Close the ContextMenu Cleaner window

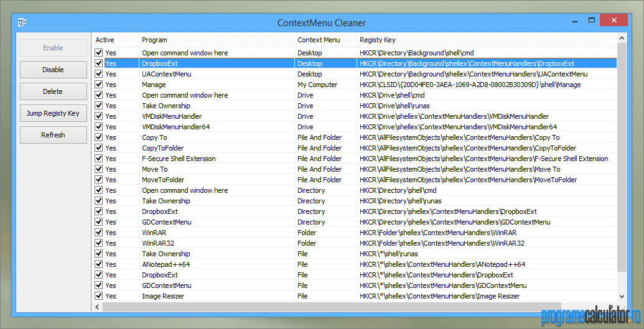(x=613, y=20)
